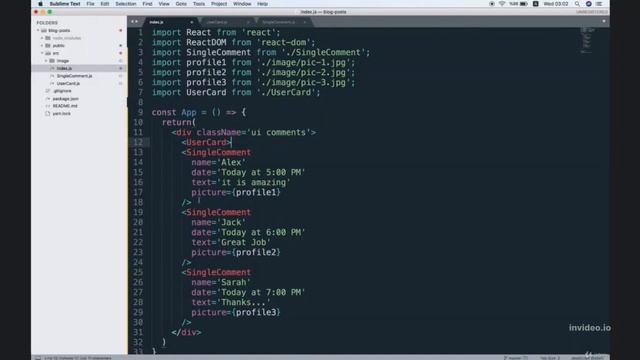Select the image folder row
Screen dimensions: 640x360
tap(79, 61)
